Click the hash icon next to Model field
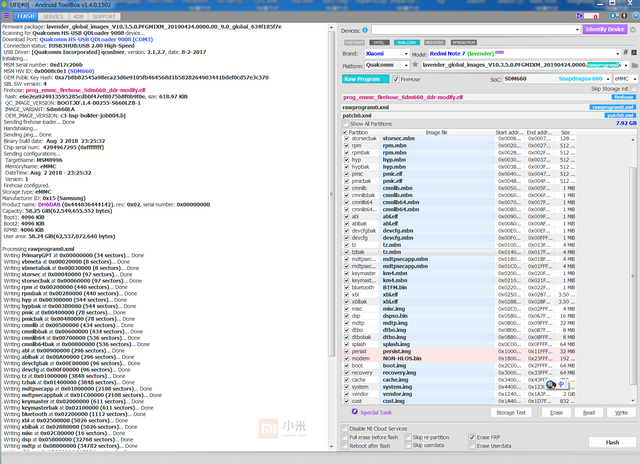The image size is (640, 464). click(x=625, y=52)
